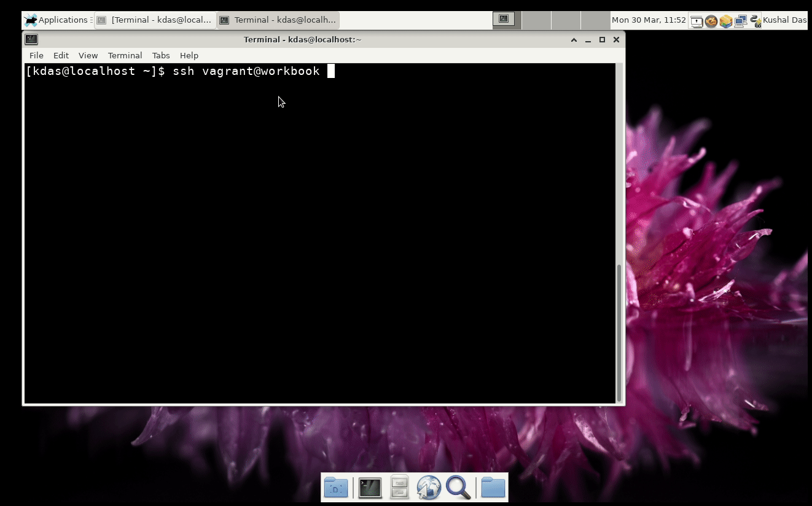Launch the terminal emulator from the dock
Viewport: 812px width, 506px height.
pyautogui.click(x=370, y=488)
